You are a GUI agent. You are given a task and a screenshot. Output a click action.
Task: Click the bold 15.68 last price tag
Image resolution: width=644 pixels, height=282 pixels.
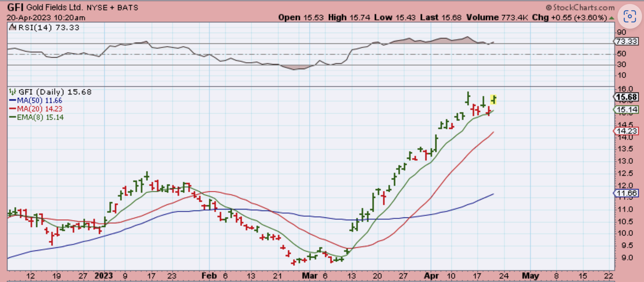pos(626,97)
